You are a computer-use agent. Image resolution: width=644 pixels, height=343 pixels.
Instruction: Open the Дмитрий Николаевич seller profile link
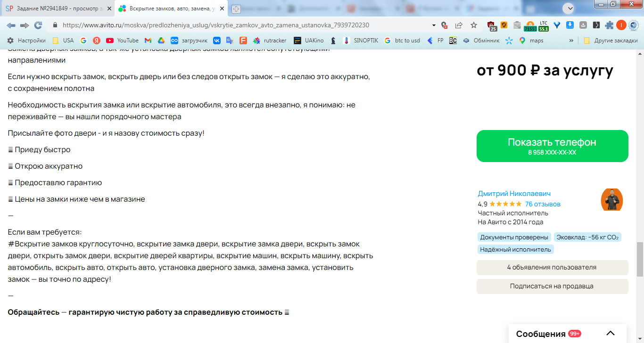514,194
